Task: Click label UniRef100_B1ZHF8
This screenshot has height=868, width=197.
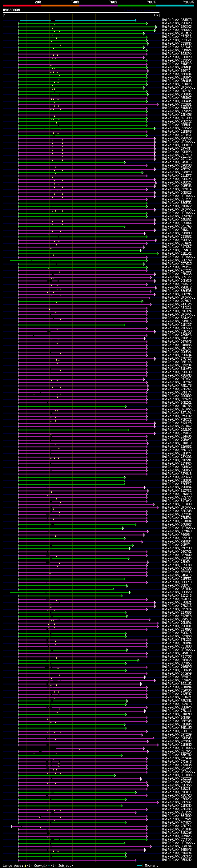Action: [177, 616]
